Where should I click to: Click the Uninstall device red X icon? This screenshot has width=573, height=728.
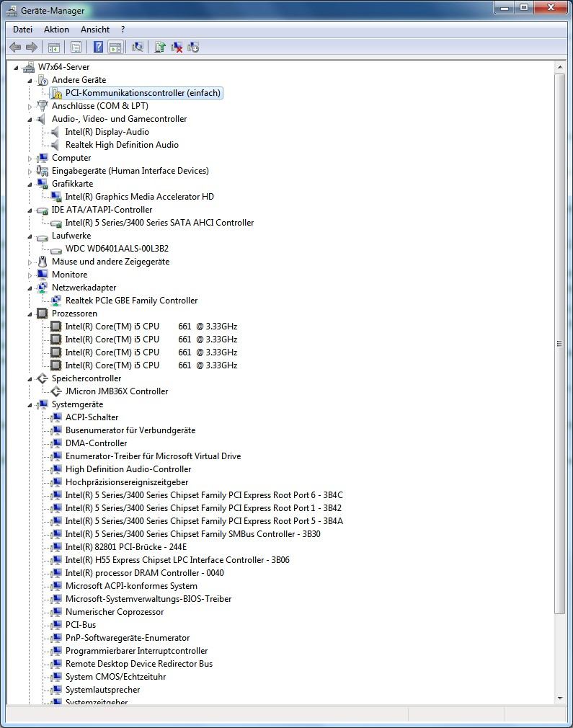point(177,47)
